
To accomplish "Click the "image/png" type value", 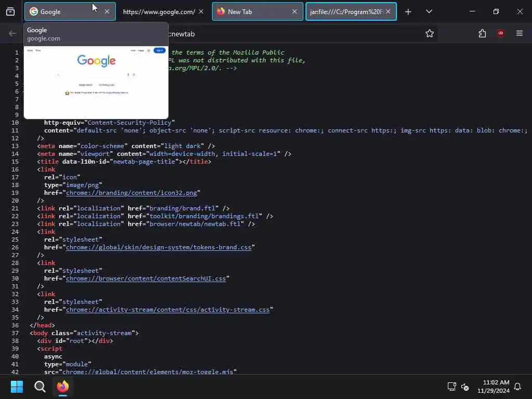I will (82, 185).
